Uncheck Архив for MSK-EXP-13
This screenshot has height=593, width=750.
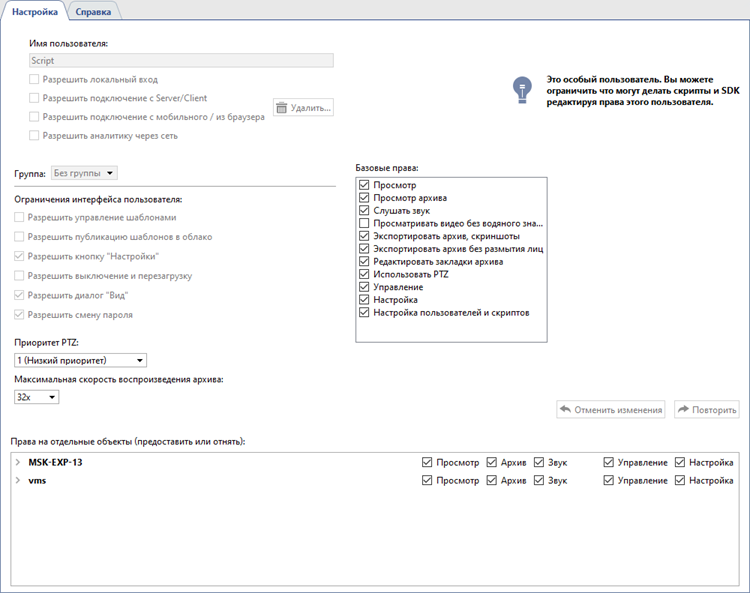[x=491, y=462]
